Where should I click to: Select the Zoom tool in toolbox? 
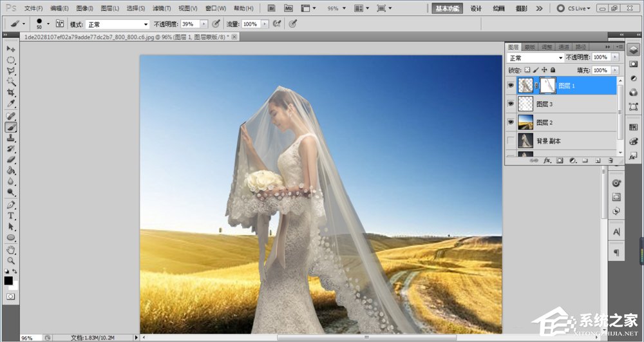tap(10, 261)
